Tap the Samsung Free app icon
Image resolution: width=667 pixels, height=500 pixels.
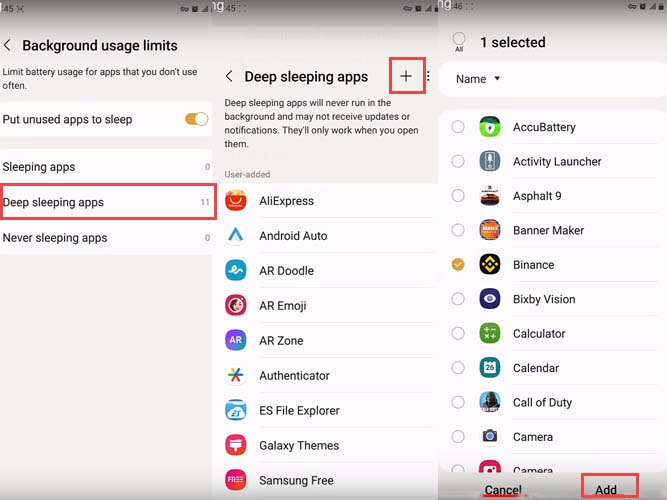[236, 480]
